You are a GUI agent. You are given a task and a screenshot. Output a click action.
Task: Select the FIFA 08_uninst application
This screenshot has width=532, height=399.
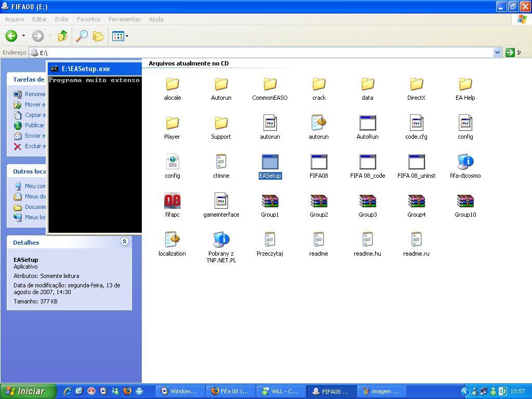coord(416,166)
